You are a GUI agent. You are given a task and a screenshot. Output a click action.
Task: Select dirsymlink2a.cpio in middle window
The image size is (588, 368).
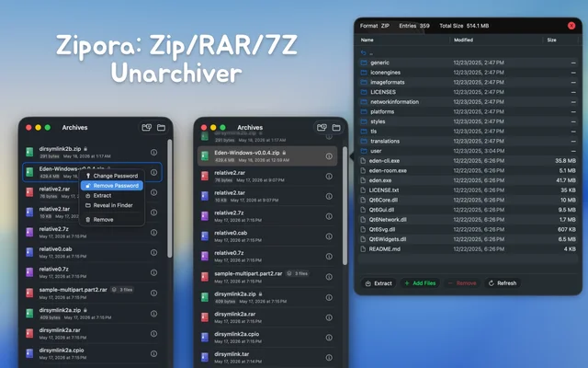[x=267, y=338]
